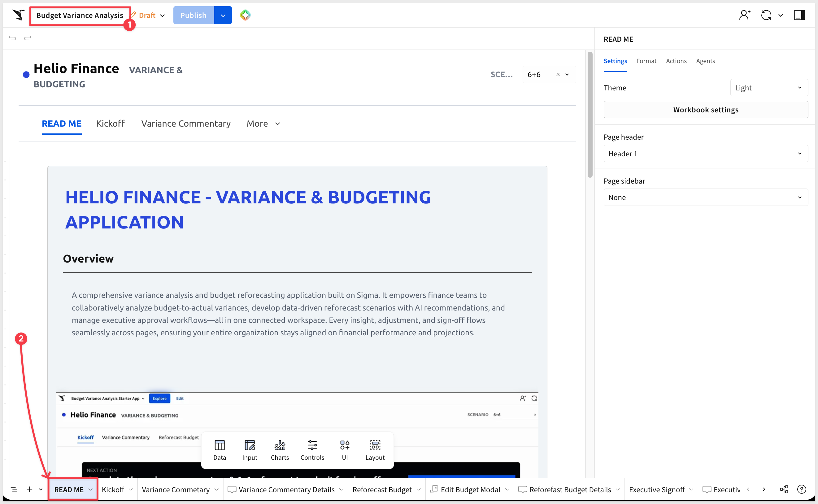
Task: Click the Helio Finance header title
Action: pyautogui.click(x=76, y=69)
